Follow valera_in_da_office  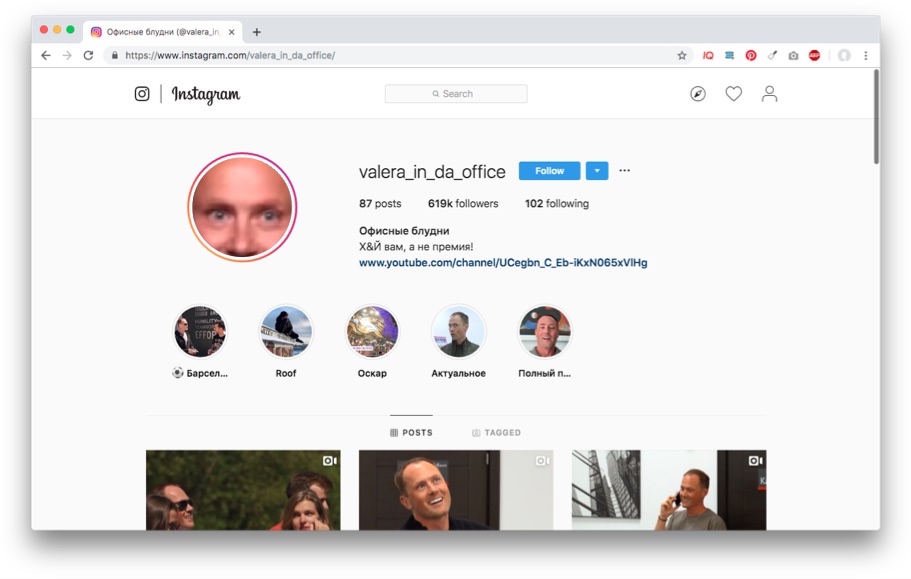click(x=549, y=171)
